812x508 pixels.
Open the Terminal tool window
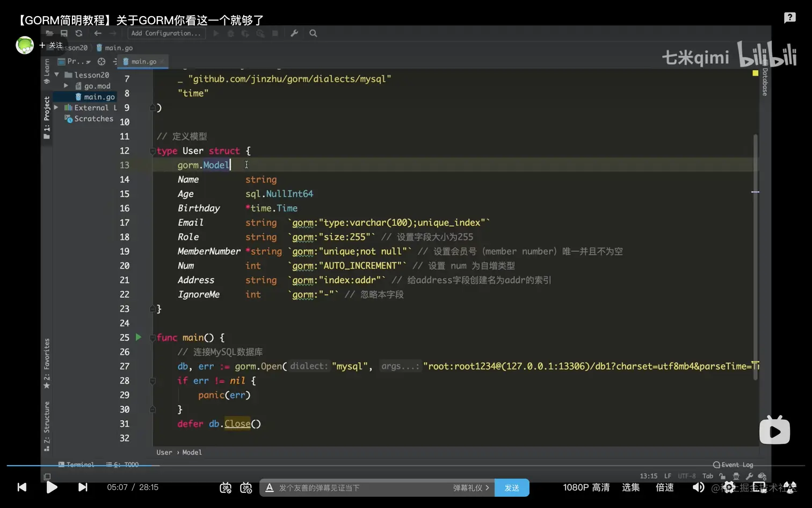coord(76,464)
